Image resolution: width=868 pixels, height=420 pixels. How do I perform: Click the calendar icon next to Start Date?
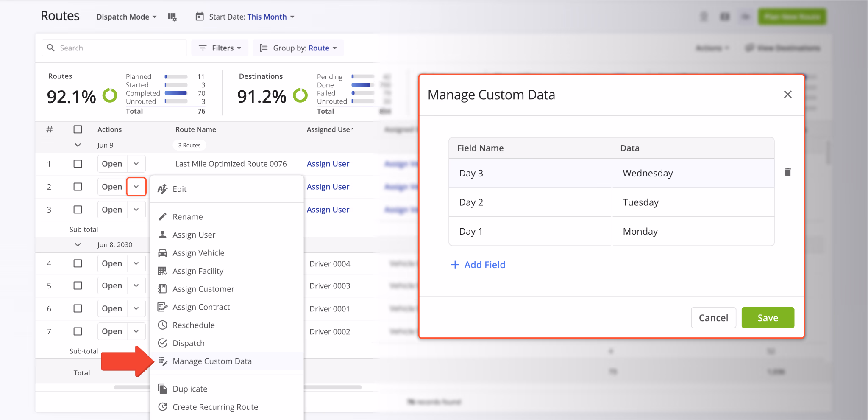click(199, 16)
